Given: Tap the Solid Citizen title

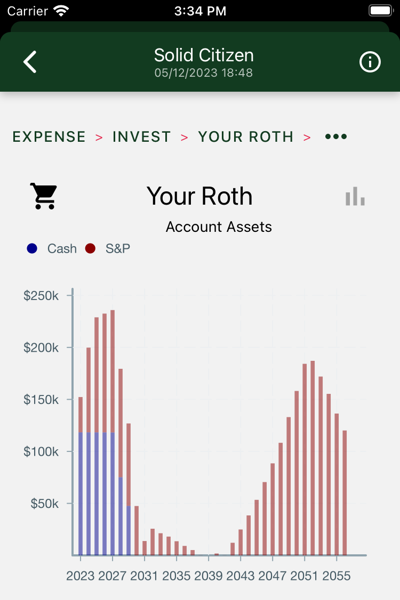Looking at the screenshot, I should (x=204, y=55).
